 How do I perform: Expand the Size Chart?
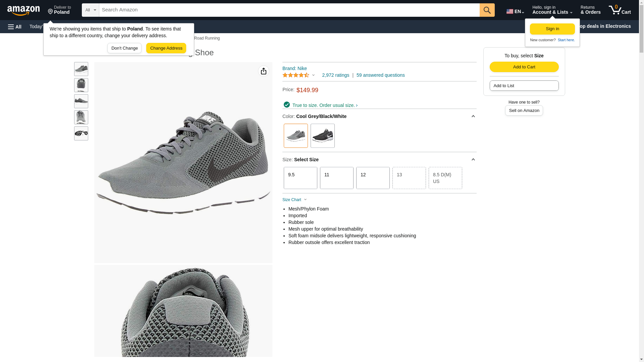tap(294, 200)
